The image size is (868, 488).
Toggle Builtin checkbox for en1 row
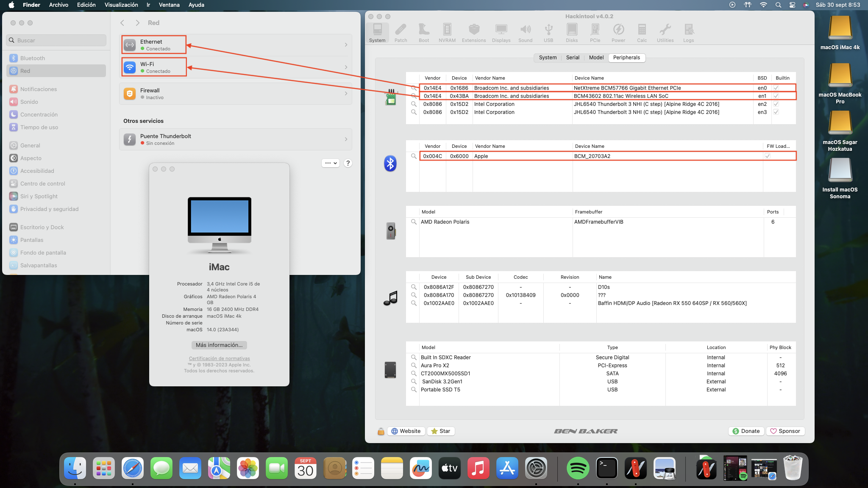[776, 96]
